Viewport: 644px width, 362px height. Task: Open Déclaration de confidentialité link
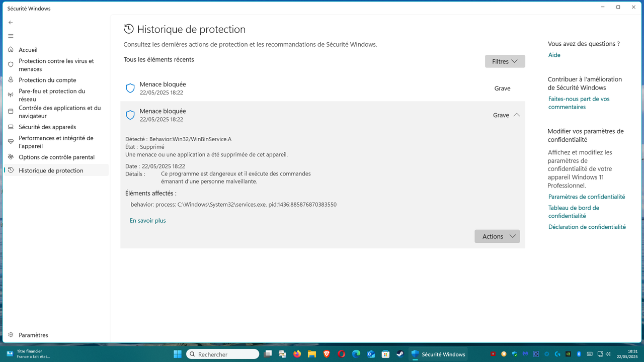[587, 227]
